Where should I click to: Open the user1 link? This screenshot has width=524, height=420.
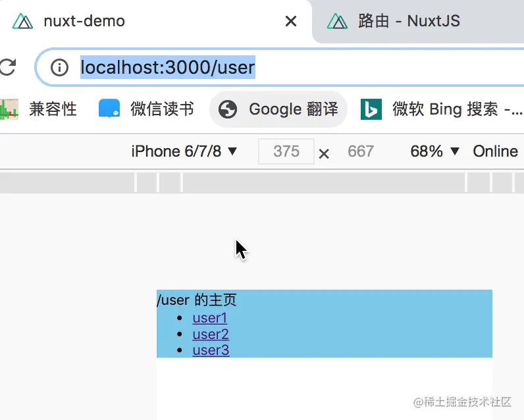coord(209,318)
